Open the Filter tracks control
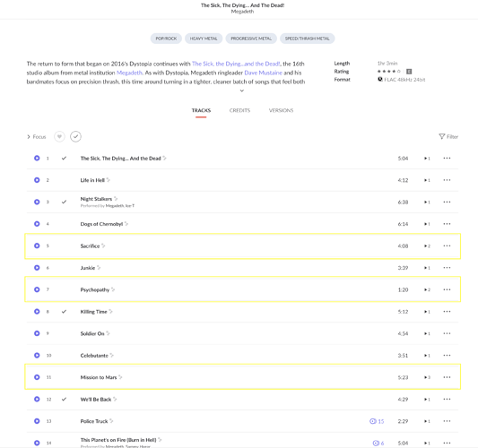 448,136
